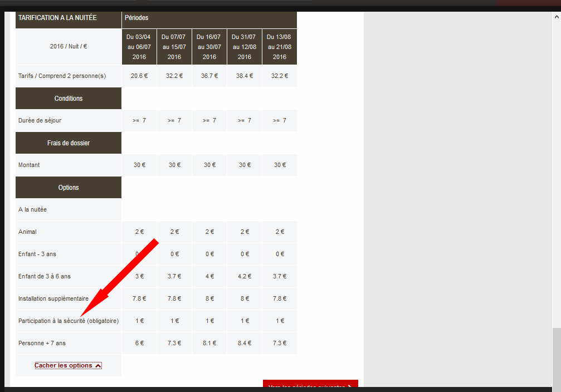Click the "Animal" option row label
The width and height of the screenshot is (561, 392).
click(x=28, y=232)
